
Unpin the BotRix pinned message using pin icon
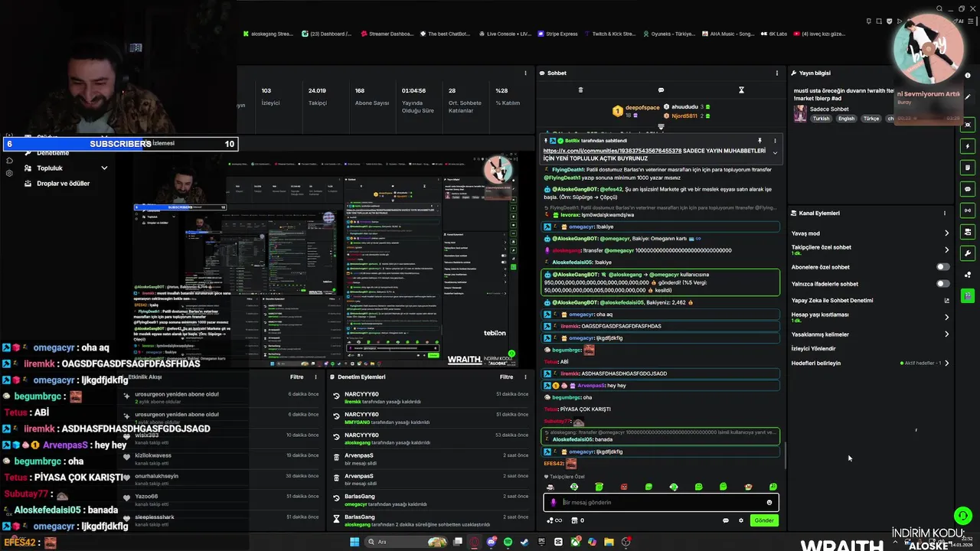(x=759, y=141)
